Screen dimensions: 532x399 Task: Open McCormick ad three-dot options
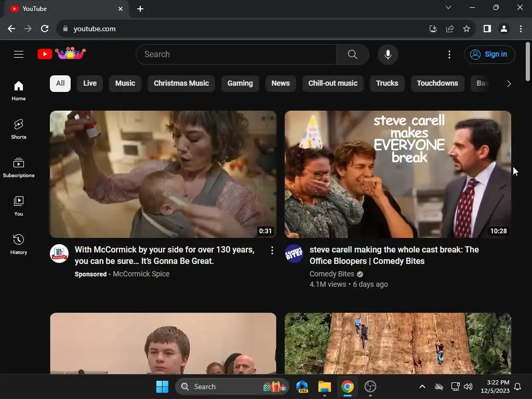[272, 250]
